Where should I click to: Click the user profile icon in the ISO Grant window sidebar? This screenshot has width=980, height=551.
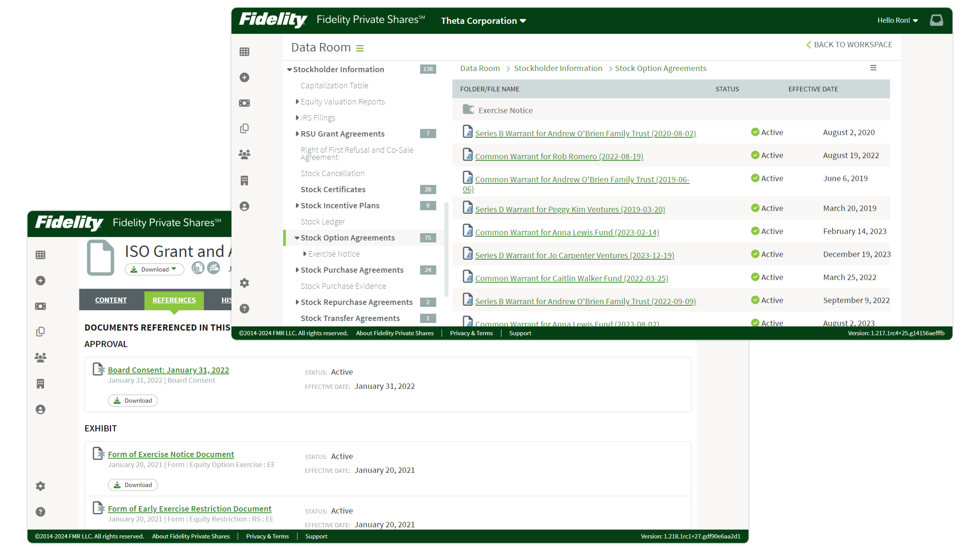click(x=40, y=409)
